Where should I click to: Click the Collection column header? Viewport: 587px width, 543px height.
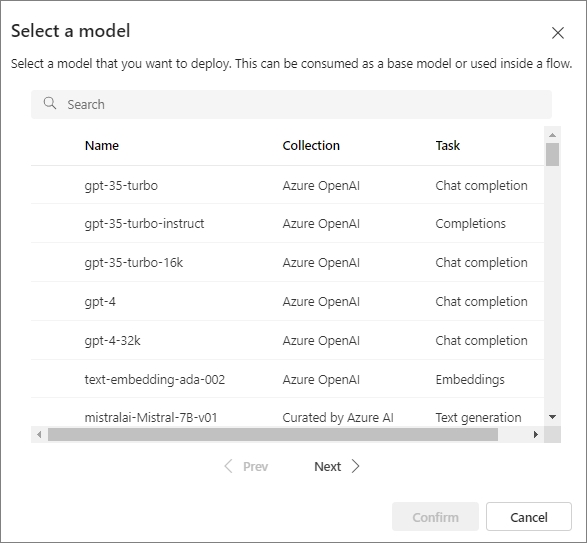311,145
